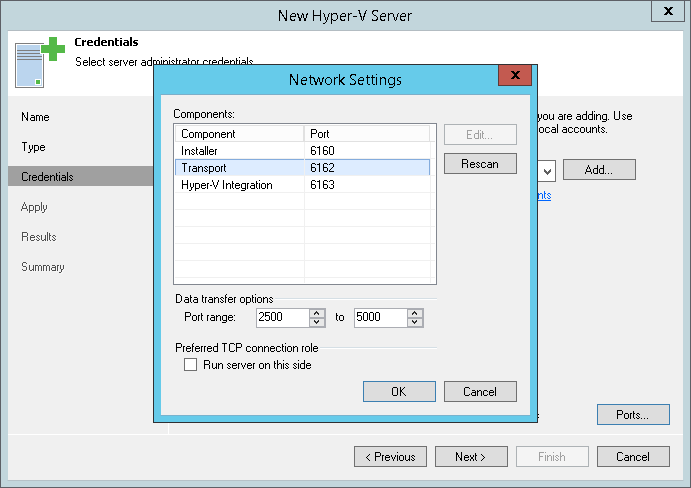
Task: Select the Hyper-V Integration component row
Action: (240, 185)
